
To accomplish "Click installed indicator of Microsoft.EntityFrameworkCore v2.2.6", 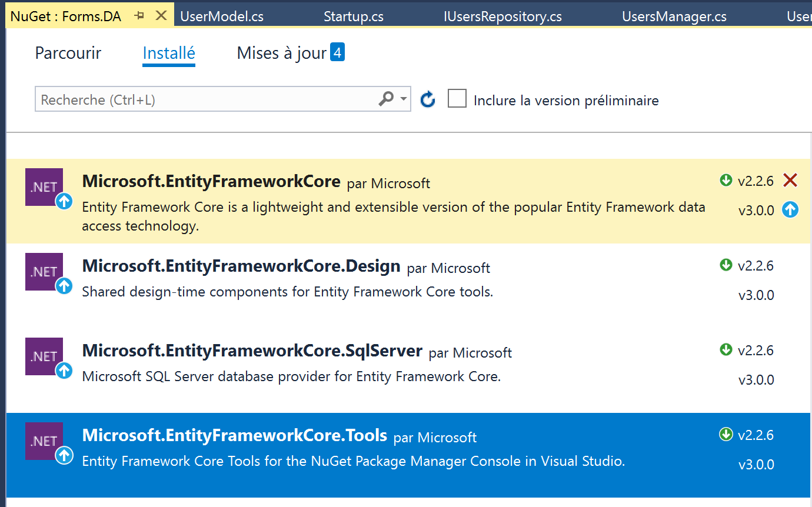I will pos(726,180).
